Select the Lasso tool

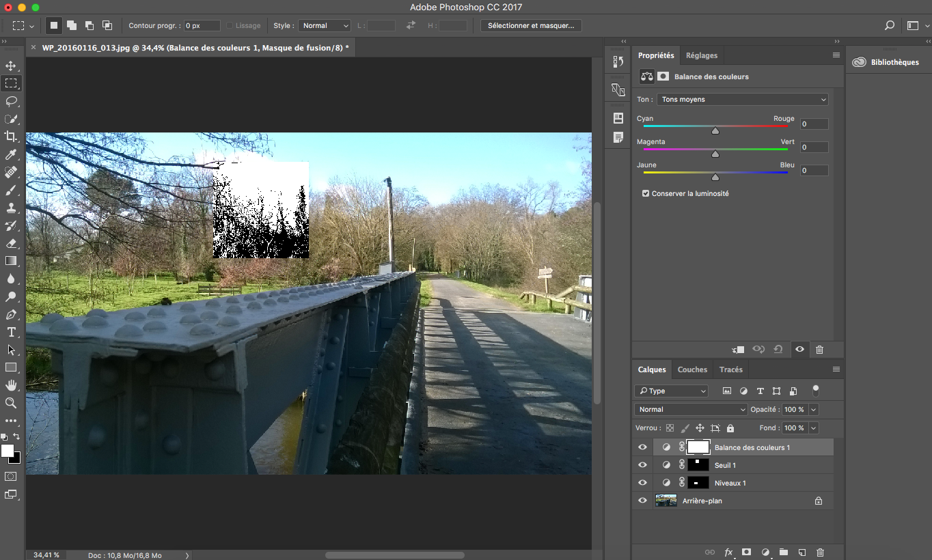click(x=11, y=101)
